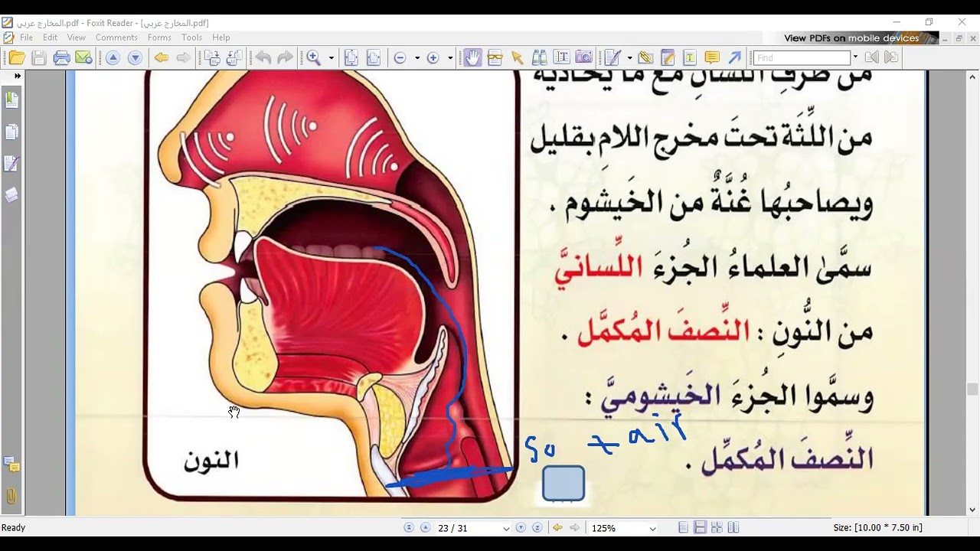
Task: Open the drawing markup tool dropdown arrow
Action: [x=629, y=57]
